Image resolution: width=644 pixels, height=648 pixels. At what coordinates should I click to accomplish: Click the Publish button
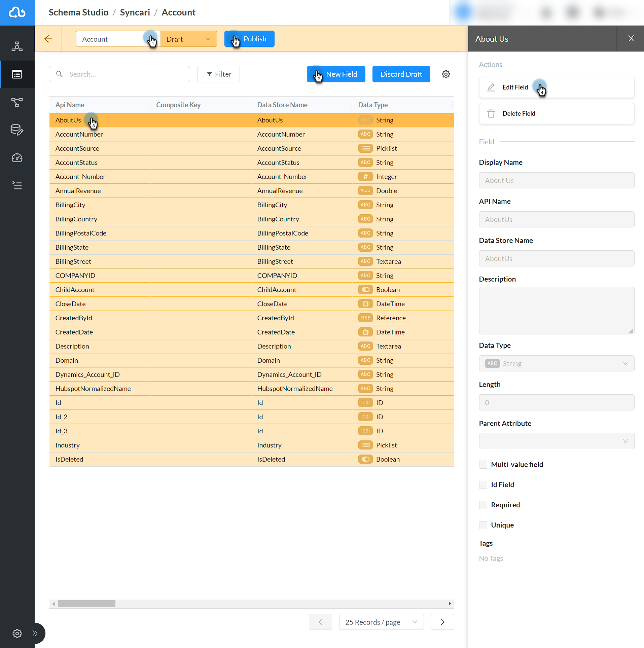tap(249, 39)
